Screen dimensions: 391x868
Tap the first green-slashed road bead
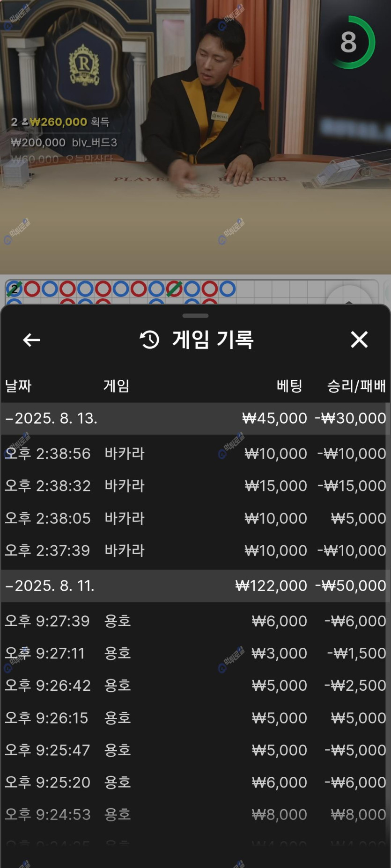(15, 289)
